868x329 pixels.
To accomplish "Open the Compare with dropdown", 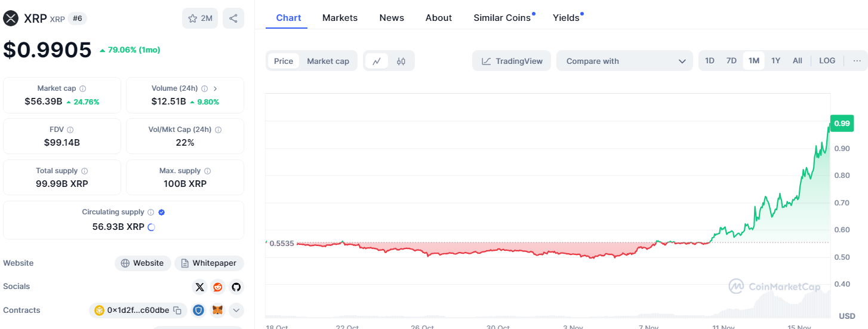I will [624, 61].
